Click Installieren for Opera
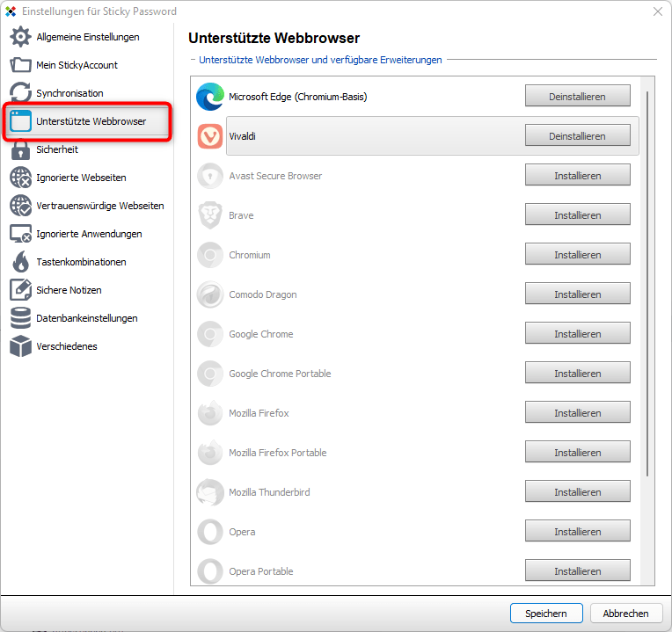Screen dimensions: 672x632 point(577,532)
